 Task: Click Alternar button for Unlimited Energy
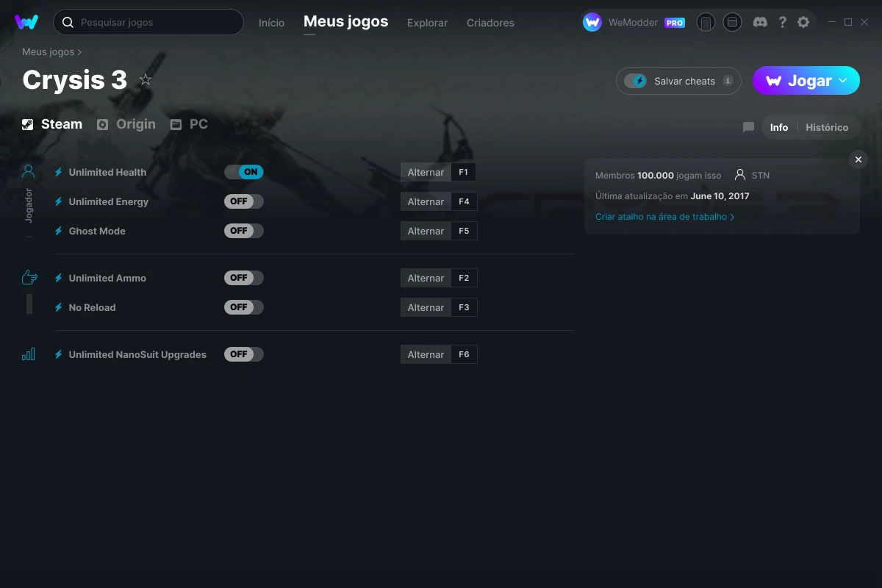[426, 201]
